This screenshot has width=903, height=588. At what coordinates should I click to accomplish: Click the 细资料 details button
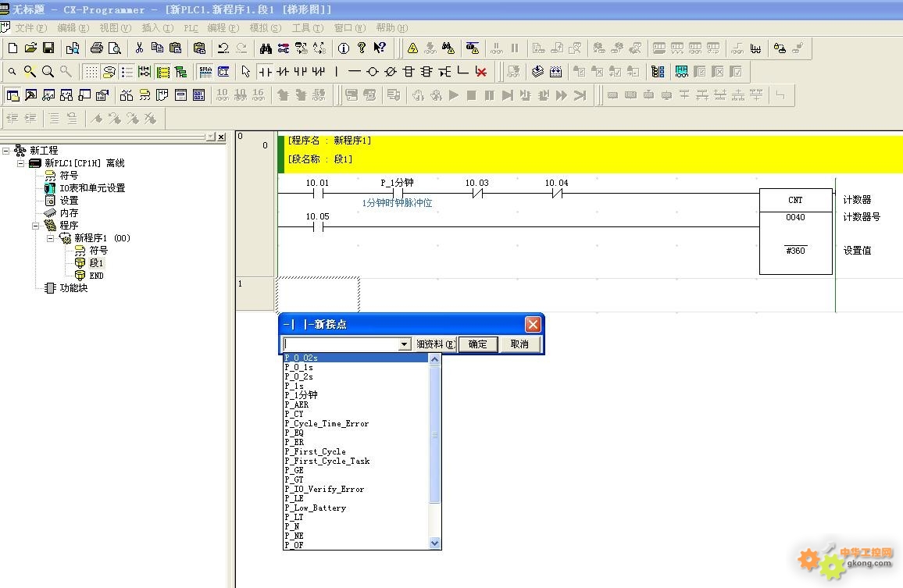435,344
